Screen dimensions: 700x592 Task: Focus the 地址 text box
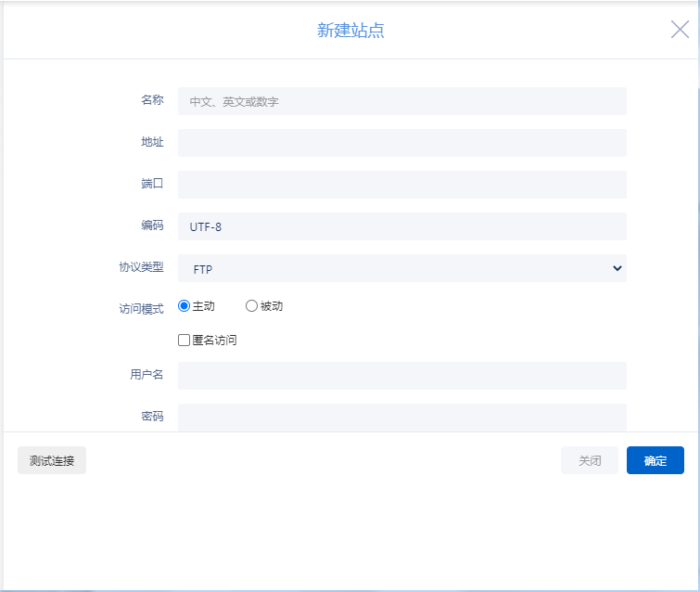coord(401,143)
